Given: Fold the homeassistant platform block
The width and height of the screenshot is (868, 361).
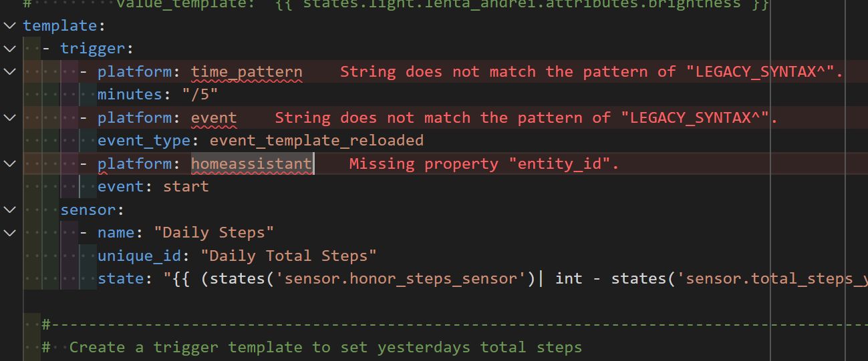Looking at the screenshot, I should [x=9, y=164].
